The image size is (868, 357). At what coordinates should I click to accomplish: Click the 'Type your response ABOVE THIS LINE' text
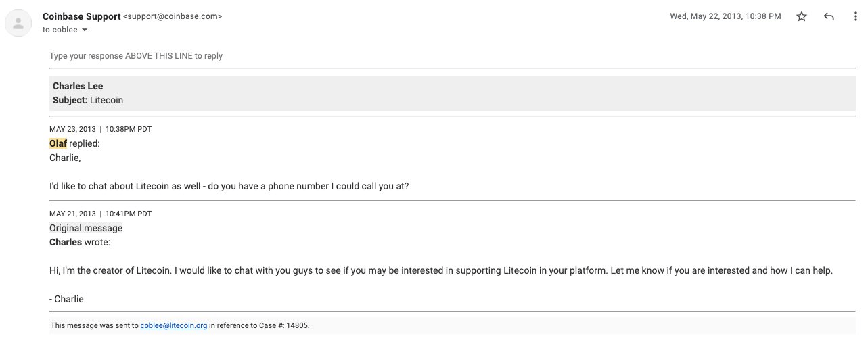[x=136, y=56]
